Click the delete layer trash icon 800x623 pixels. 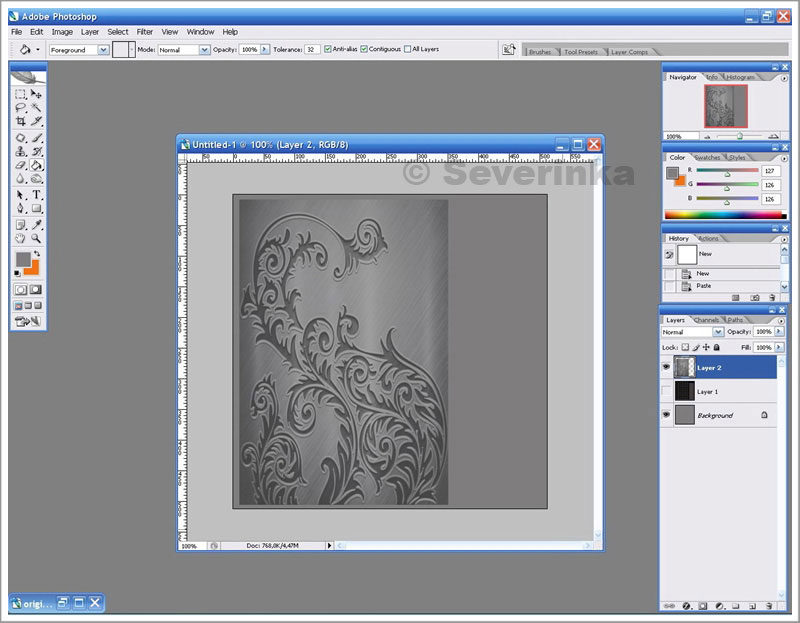769,605
